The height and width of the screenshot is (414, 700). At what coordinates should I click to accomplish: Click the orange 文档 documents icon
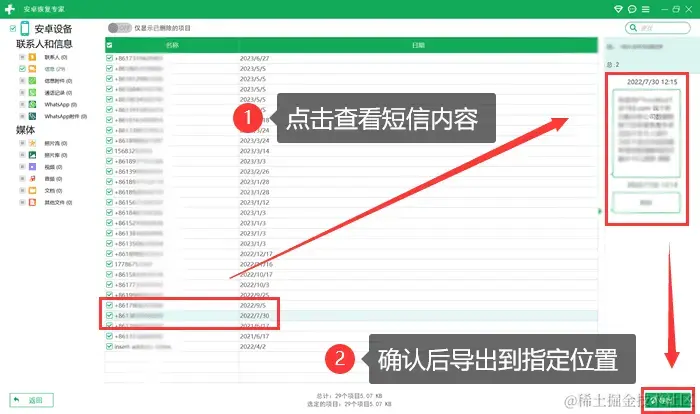pyautogui.click(x=32, y=190)
